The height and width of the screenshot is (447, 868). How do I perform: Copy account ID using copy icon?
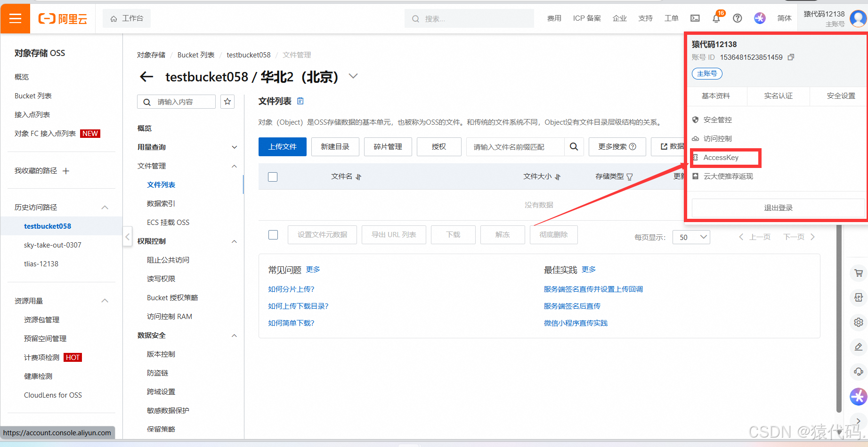791,57
